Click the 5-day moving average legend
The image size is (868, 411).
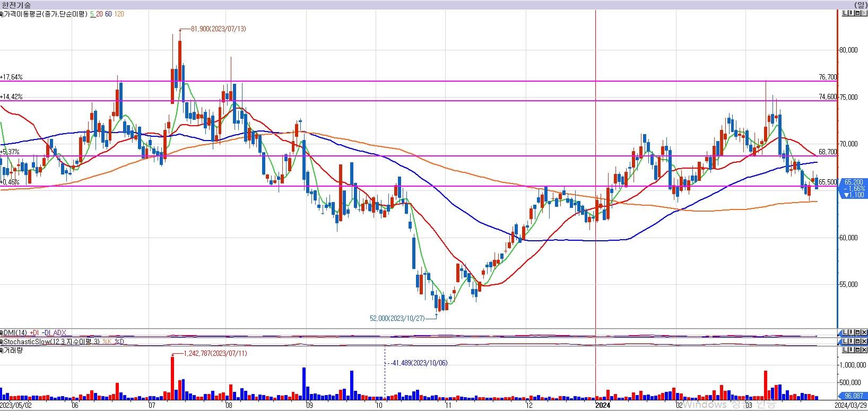92,14
